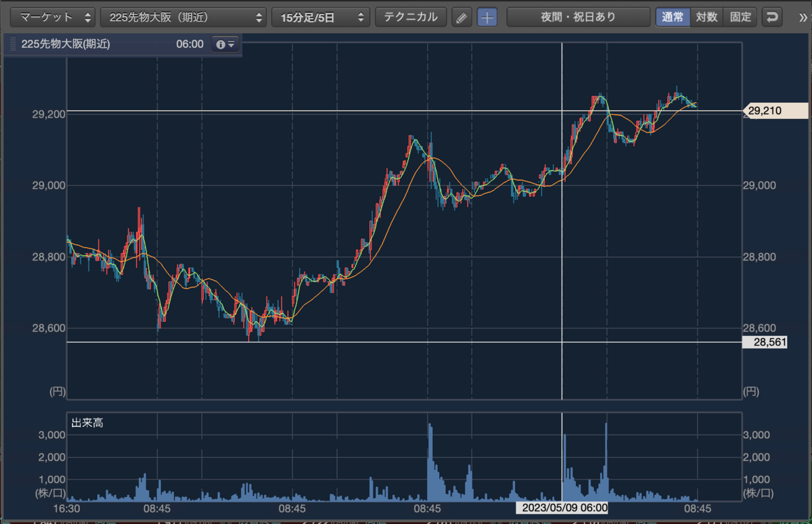Click the 06:00 time in legend
This screenshot has width=812, height=524.
pyautogui.click(x=189, y=44)
